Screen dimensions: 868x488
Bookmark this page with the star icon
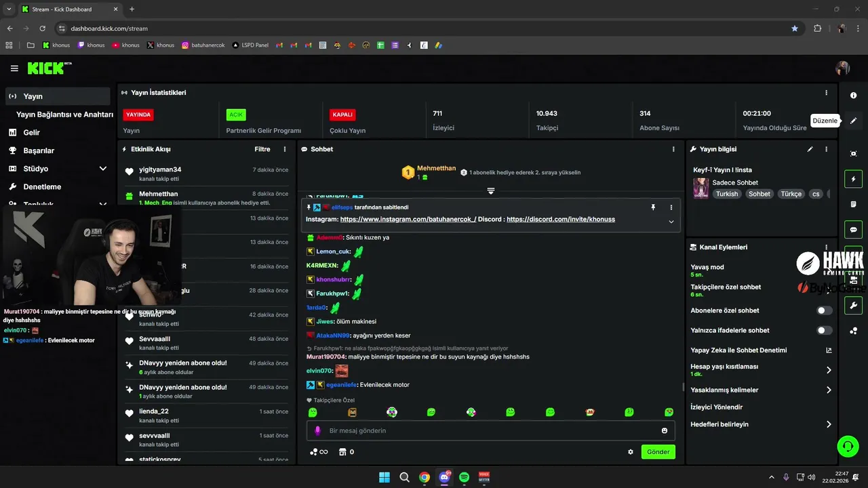coord(795,28)
